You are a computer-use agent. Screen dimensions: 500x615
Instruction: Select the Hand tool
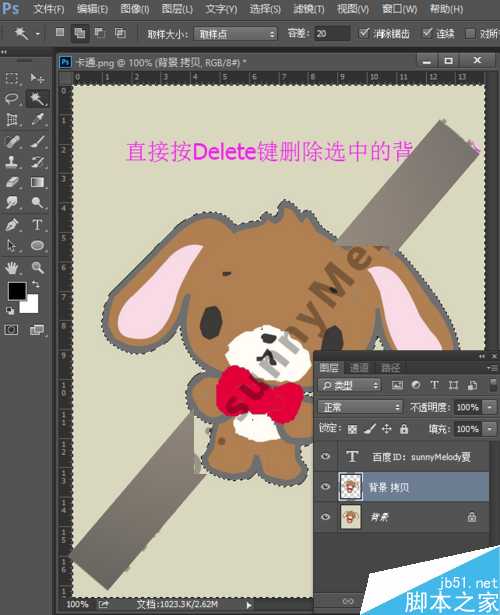(12, 267)
